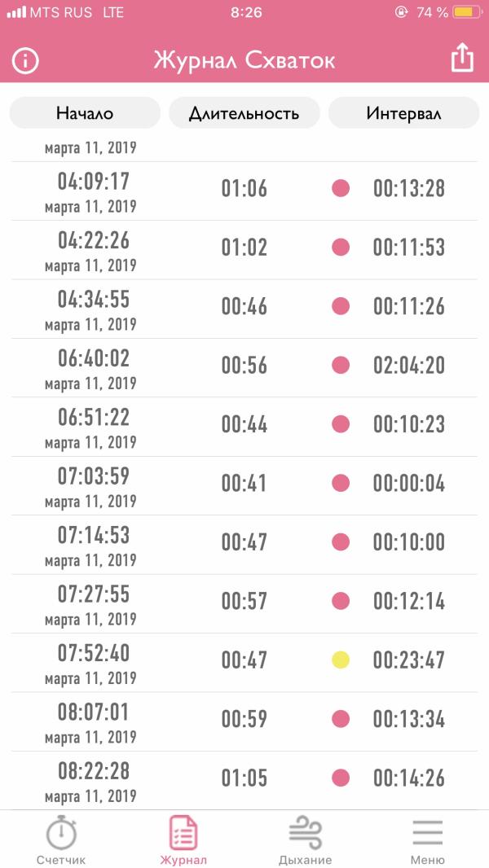Image resolution: width=489 pixels, height=868 pixels.
Task: Tap the 00:00:04 interval value
Action: tap(409, 483)
